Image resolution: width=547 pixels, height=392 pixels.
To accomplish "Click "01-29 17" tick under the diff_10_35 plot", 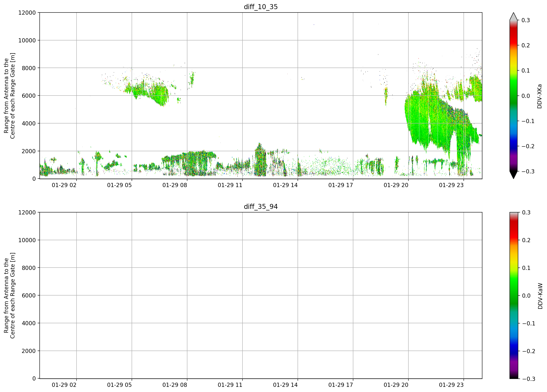I will 341,185.
